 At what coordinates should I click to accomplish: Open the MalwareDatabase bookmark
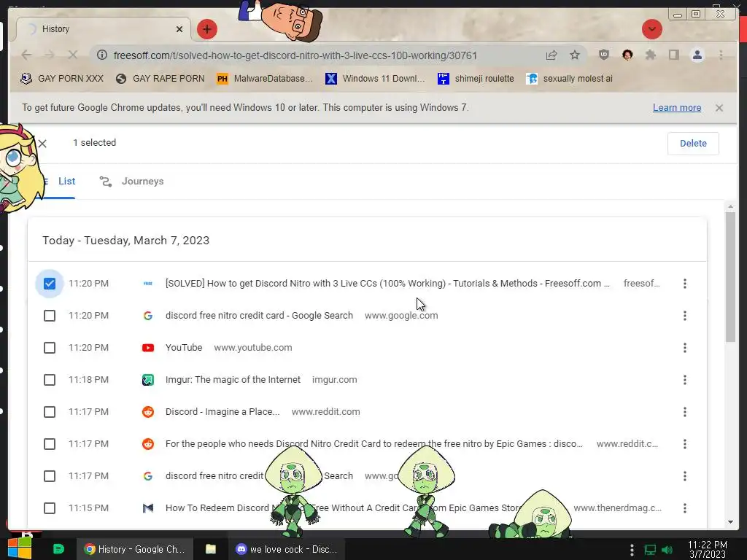(x=264, y=79)
